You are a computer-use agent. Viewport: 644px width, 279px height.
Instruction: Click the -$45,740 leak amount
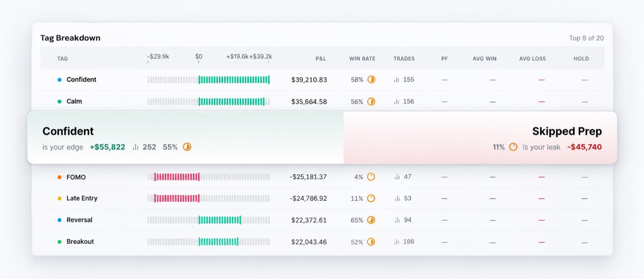pyautogui.click(x=584, y=147)
